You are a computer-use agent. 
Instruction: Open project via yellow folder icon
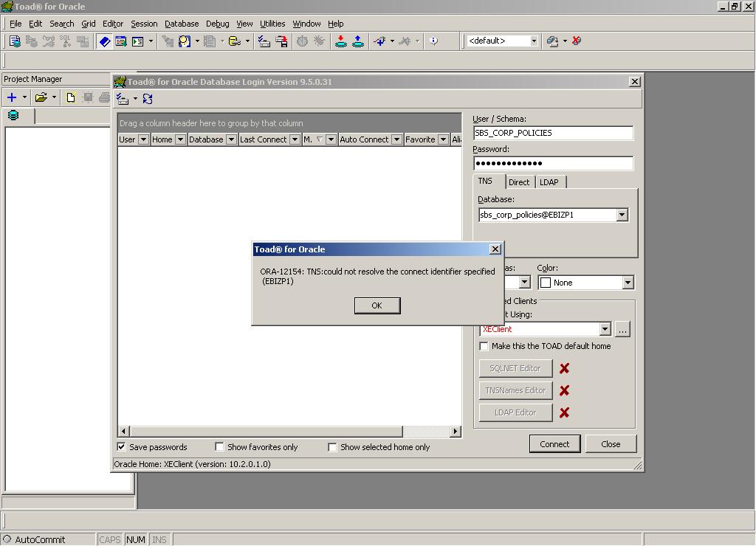[41, 97]
